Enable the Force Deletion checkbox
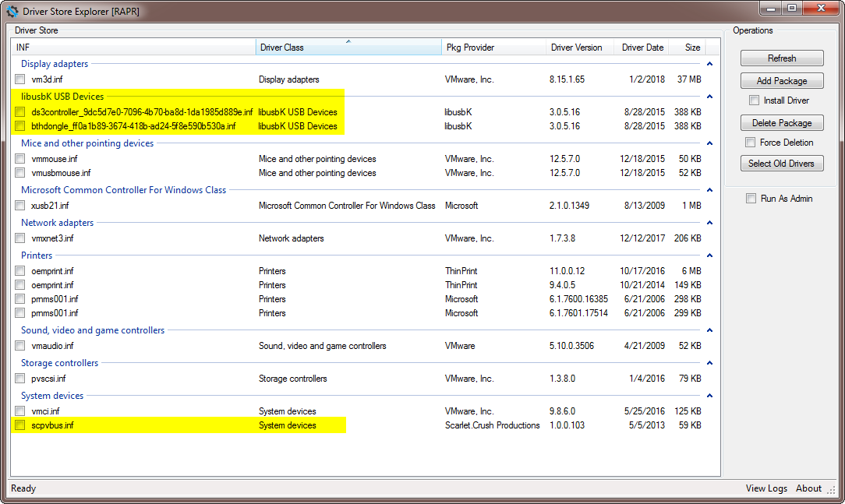845x504 pixels. [750, 142]
